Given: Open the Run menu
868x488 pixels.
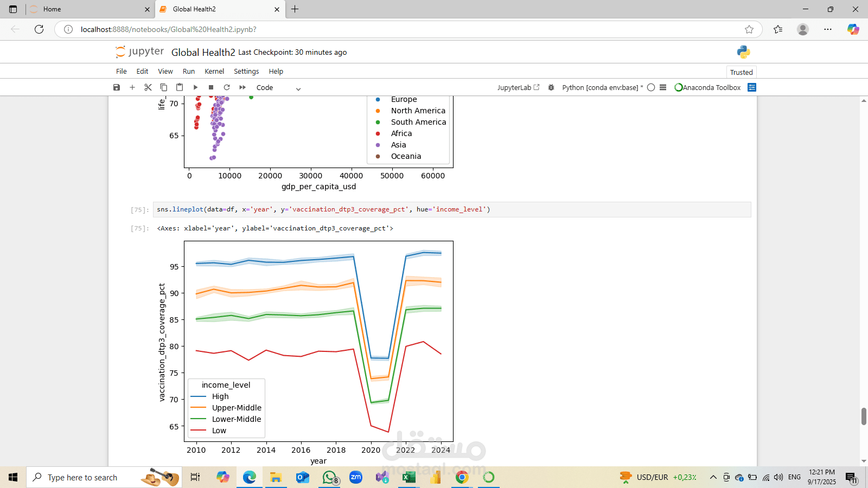Looking at the screenshot, I should point(189,71).
